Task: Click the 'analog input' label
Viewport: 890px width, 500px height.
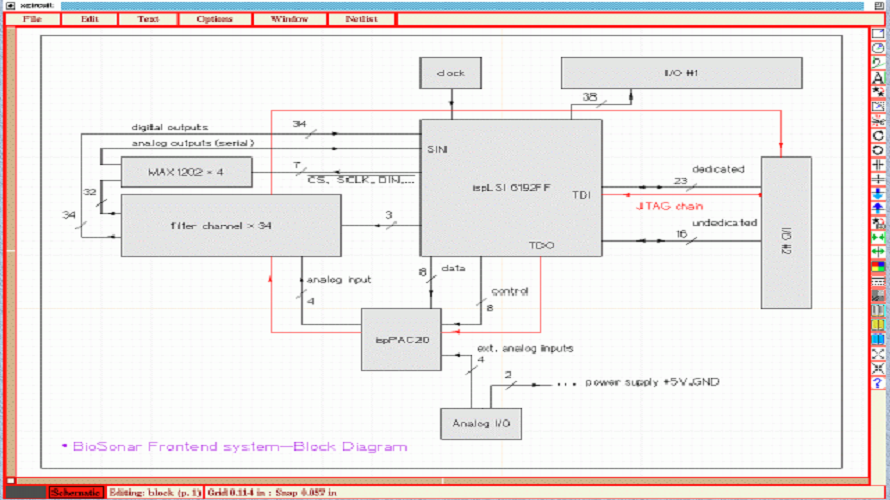Action: [x=339, y=280]
